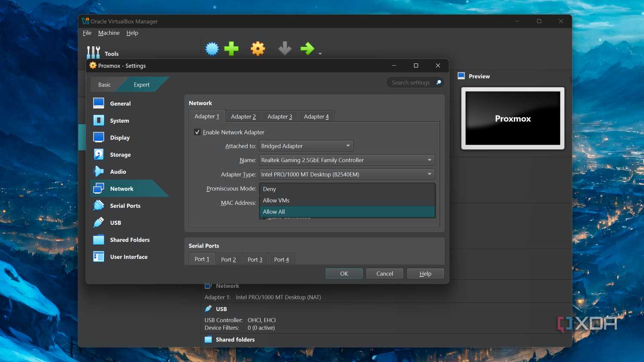Screen dimensions: 644x362
Task: Select the Network settings category
Action: [130, 189]
